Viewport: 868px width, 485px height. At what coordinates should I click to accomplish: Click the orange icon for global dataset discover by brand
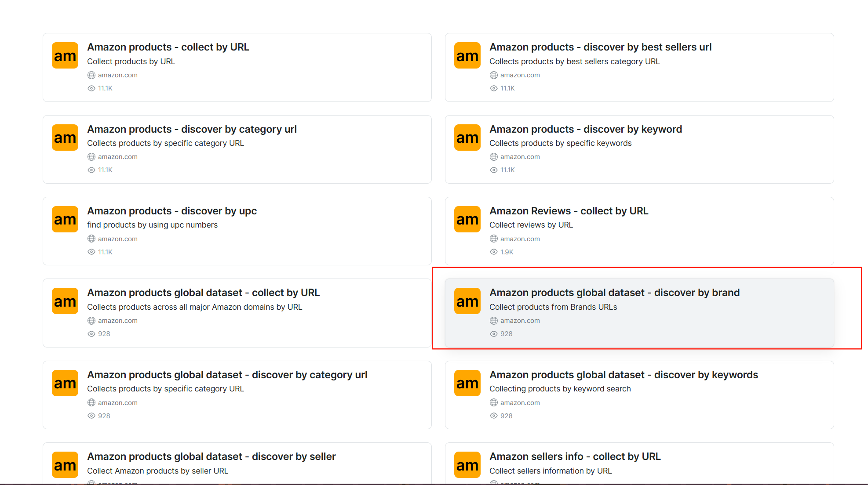tap(467, 301)
